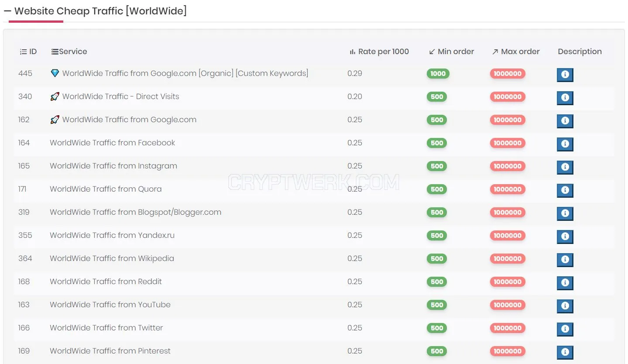Show info for service ID 162 Google.com traffic
Image resolution: width=628 pixels, height=364 pixels.
tap(565, 121)
